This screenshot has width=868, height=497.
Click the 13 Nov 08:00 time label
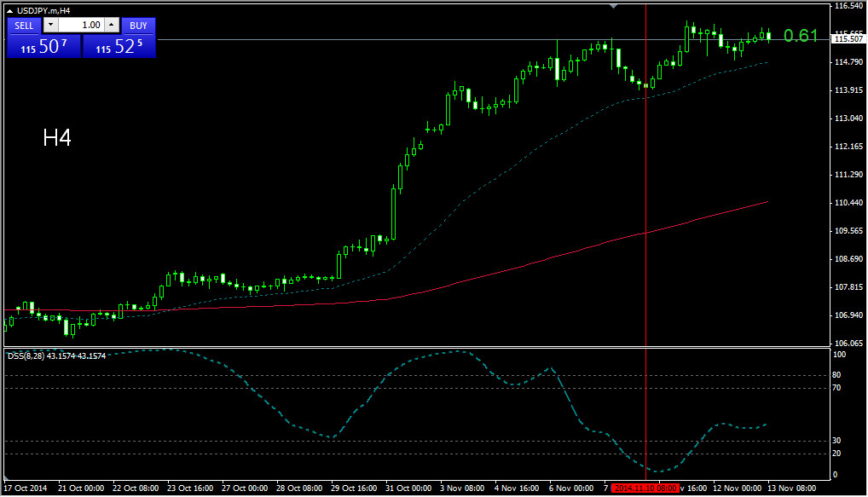click(791, 488)
